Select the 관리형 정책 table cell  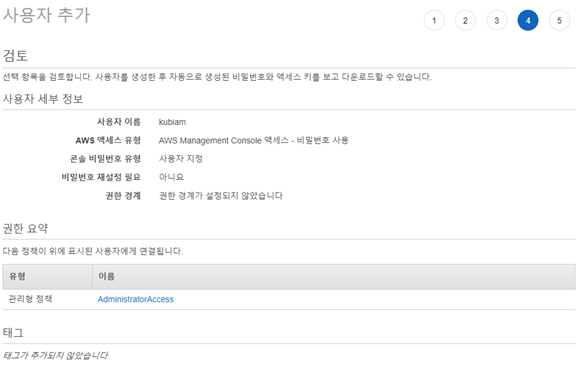pos(31,299)
